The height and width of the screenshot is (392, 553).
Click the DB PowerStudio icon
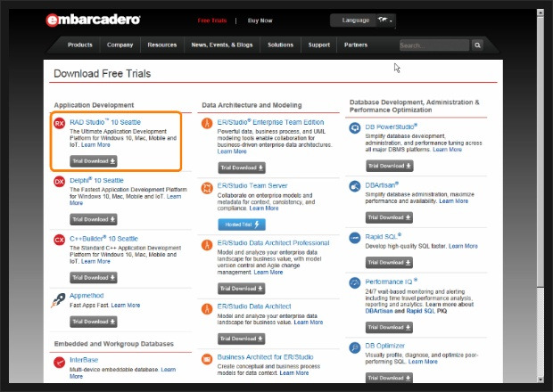coord(355,128)
